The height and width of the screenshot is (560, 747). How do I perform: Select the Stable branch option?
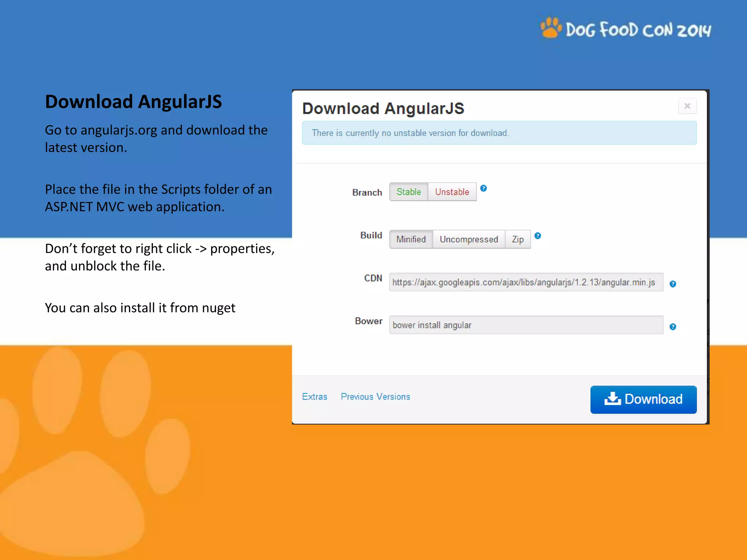coord(409,192)
